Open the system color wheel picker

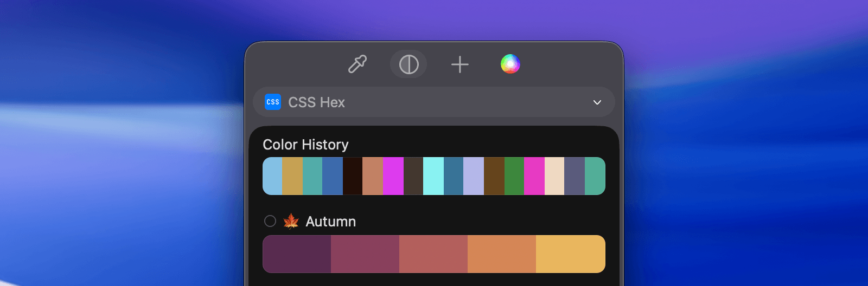(510, 64)
